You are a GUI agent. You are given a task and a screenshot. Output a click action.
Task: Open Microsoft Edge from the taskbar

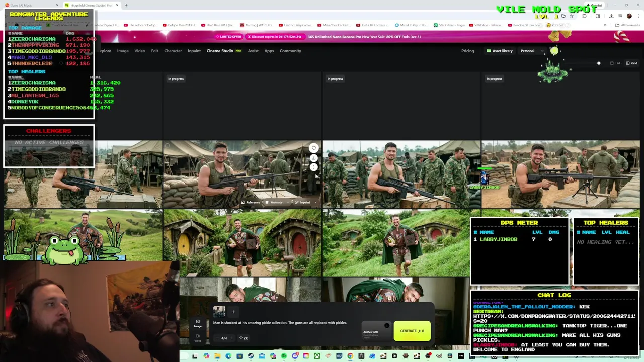click(x=228, y=356)
